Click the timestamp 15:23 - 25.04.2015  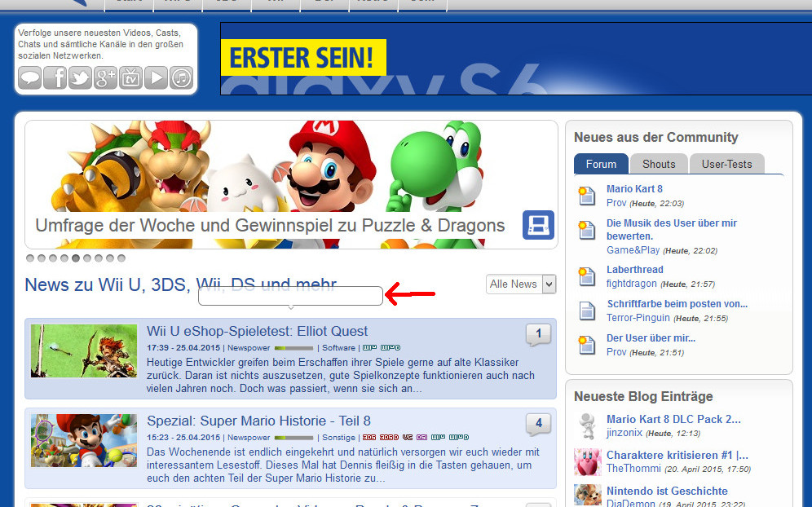coord(183,438)
